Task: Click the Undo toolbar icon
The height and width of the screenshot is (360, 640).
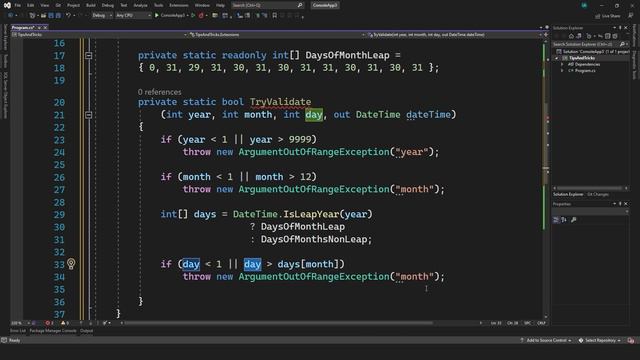Action: pos(69,16)
